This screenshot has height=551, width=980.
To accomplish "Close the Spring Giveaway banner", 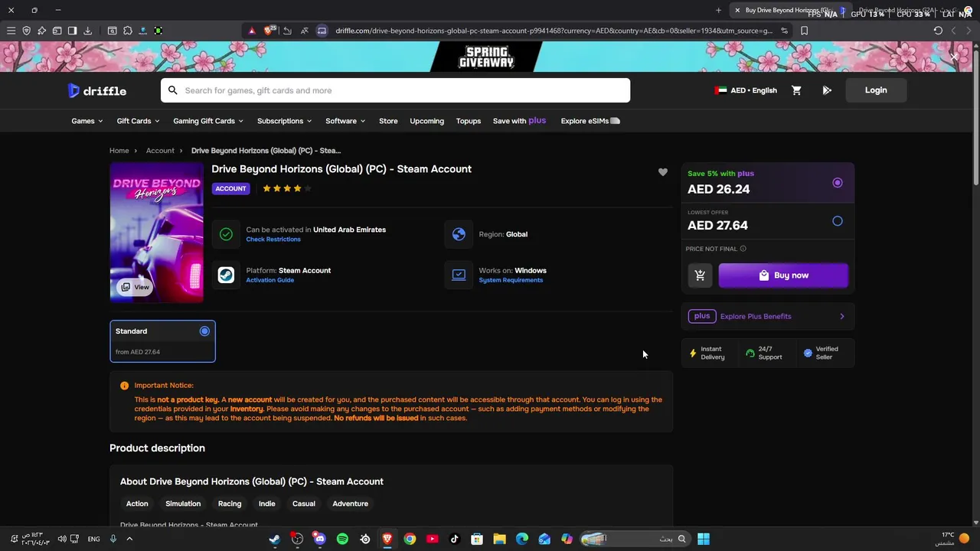I will 954,57.
